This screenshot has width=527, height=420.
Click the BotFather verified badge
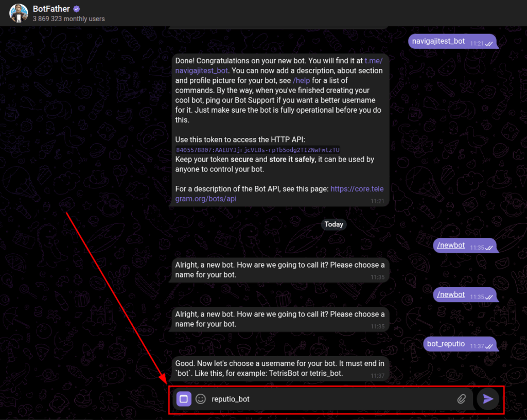[77, 9]
